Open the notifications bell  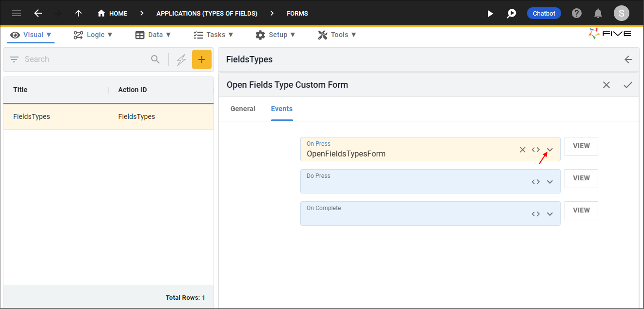point(598,13)
